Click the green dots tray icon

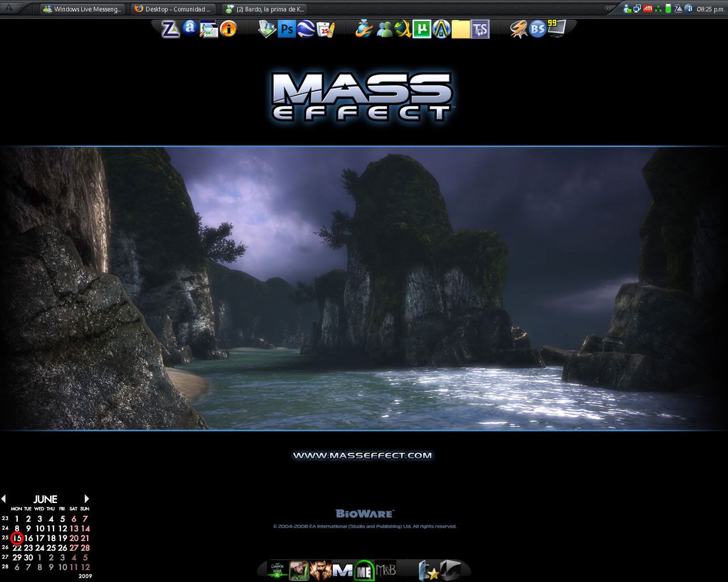(x=659, y=9)
